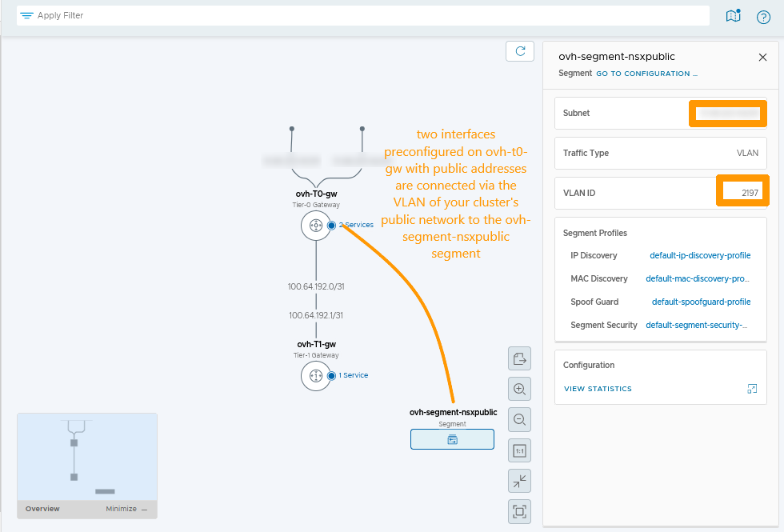Click the fit to screen icon

519,511
